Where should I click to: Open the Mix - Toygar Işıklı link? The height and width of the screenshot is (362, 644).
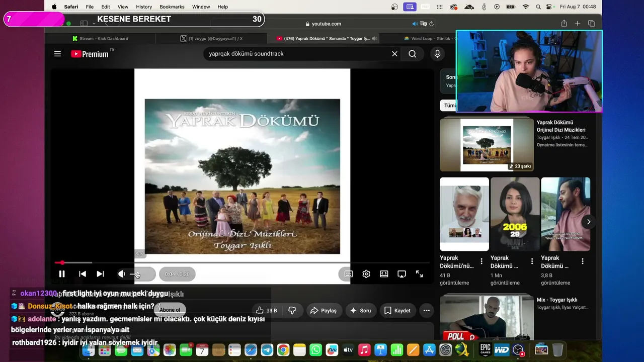[557, 300]
